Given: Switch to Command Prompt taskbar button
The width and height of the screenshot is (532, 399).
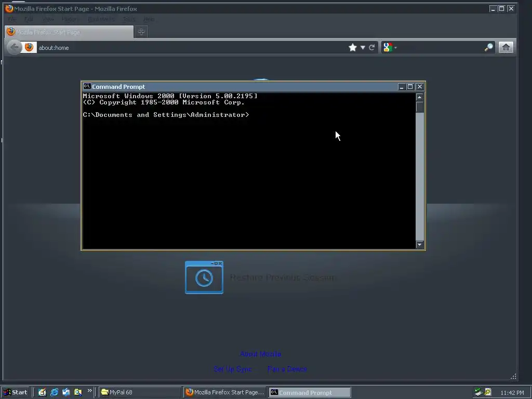Looking at the screenshot, I should coord(310,392).
